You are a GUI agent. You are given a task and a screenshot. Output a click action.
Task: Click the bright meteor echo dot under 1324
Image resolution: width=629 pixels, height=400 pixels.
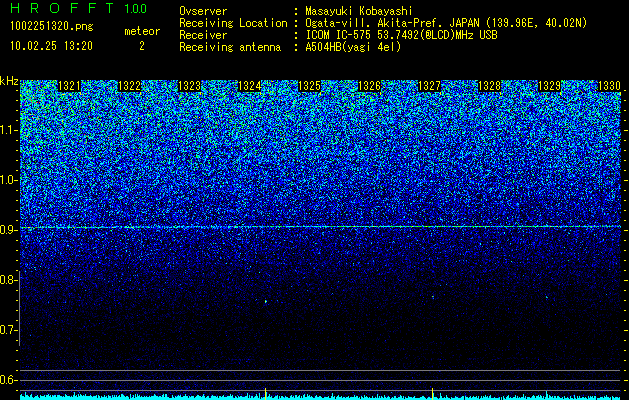click(x=266, y=301)
